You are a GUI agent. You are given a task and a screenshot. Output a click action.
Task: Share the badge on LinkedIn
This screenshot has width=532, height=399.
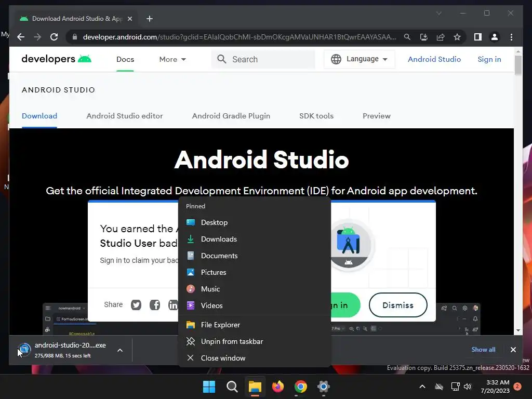[173, 304]
